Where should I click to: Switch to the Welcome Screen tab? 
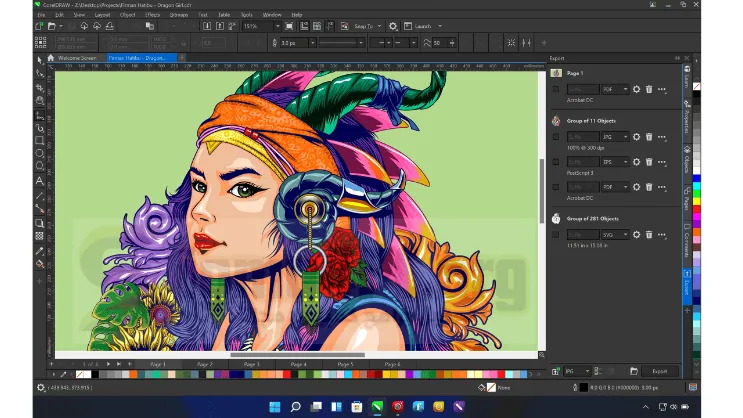77,58
